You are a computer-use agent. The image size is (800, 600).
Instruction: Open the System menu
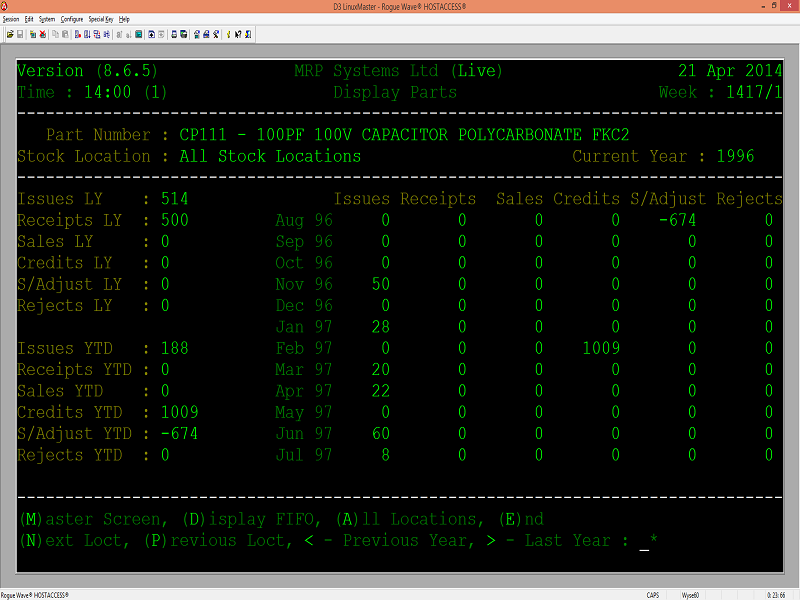pyautogui.click(x=47, y=19)
